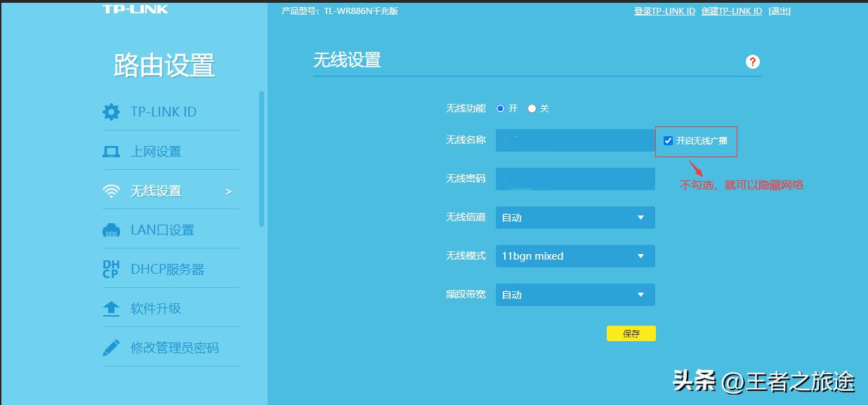Image resolution: width=868 pixels, height=405 pixels.
Task: Open the 无线信道 dropdown
Action: point(575,217)
